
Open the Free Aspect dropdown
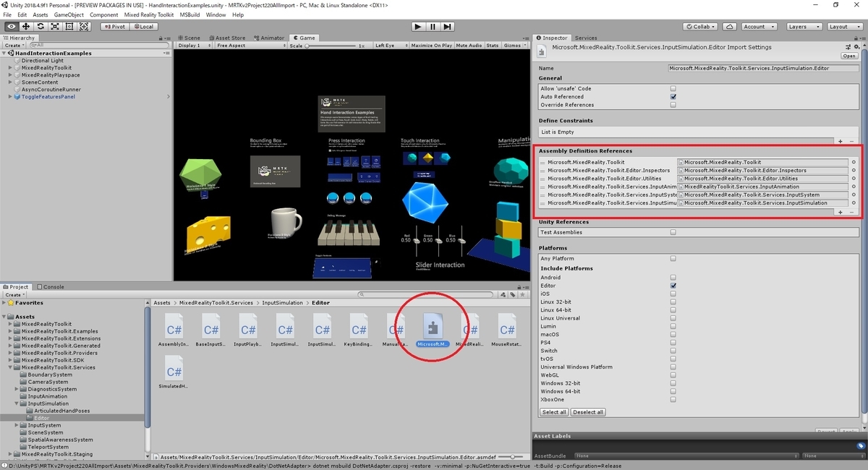250,46
